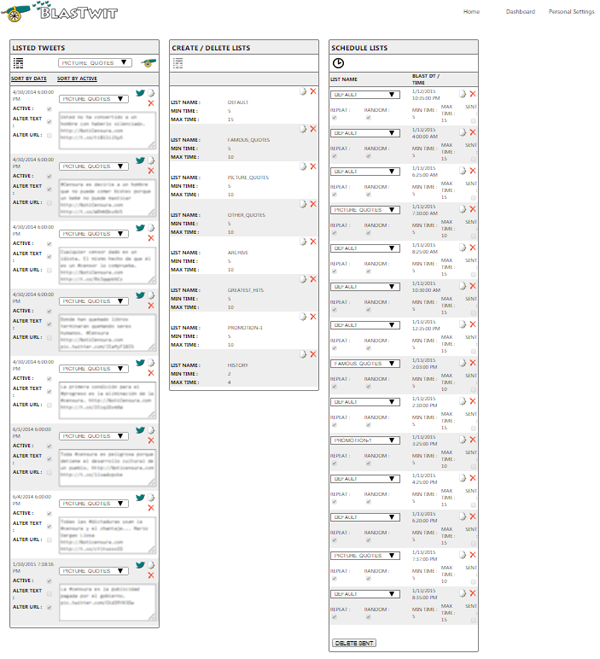Click the HISTORY list name text
This screenshot has height=659, width=600.
tap(238, 365)
